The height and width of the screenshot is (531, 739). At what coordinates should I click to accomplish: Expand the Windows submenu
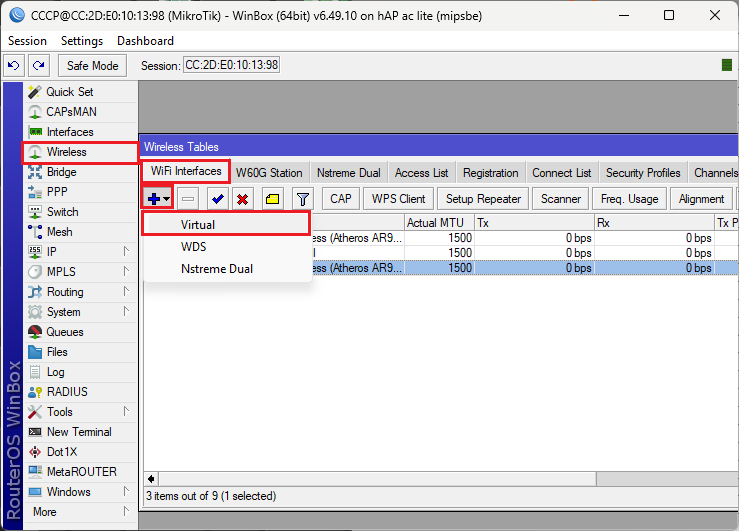[x=80, y=491]
